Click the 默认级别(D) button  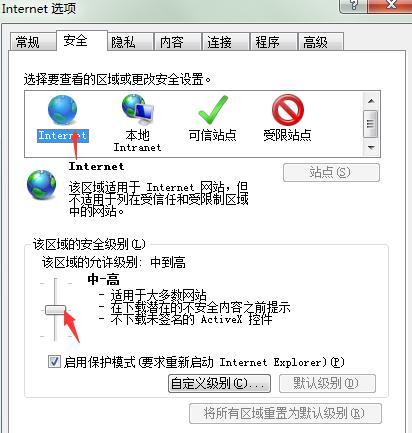coord(327,383)
